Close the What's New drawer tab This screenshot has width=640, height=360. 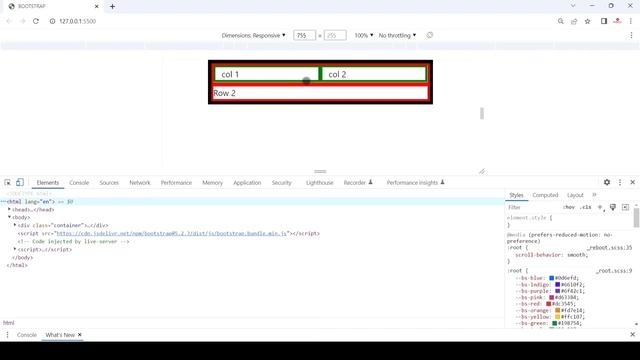tap(80, 335)
